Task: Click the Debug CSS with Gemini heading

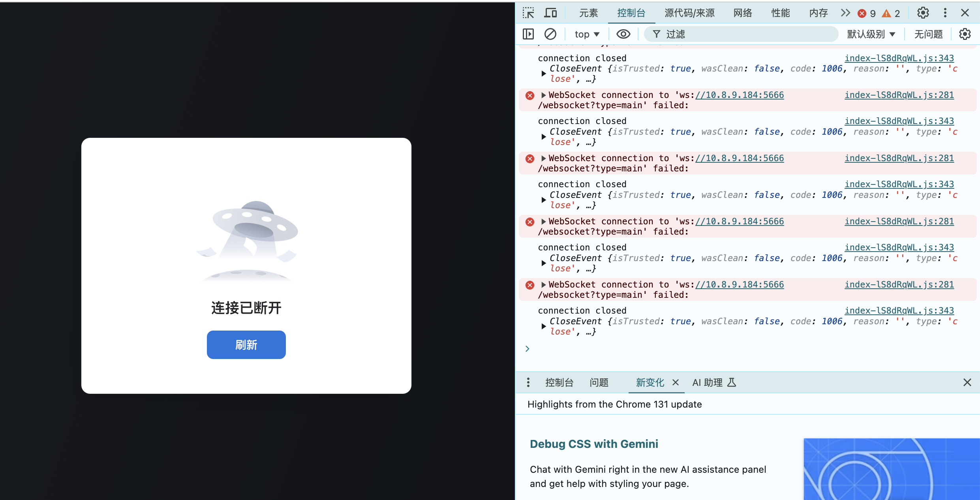Action: (594, 444)
